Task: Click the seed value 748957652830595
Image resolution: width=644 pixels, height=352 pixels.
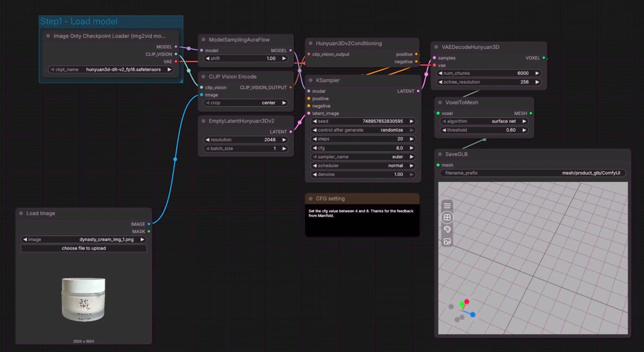Action: point(382,121)
